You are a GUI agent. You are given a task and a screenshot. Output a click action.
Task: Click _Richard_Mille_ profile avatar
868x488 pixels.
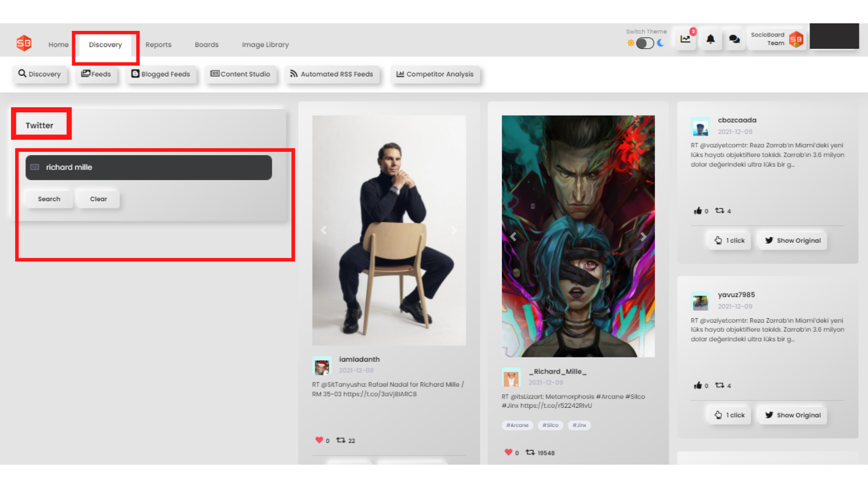click(x=511, y=378)
